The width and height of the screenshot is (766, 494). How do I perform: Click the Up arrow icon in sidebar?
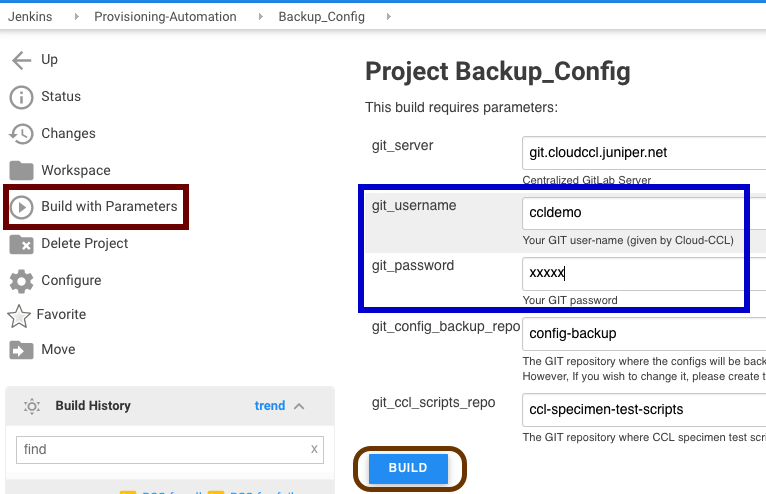click(x=21, y=60)
